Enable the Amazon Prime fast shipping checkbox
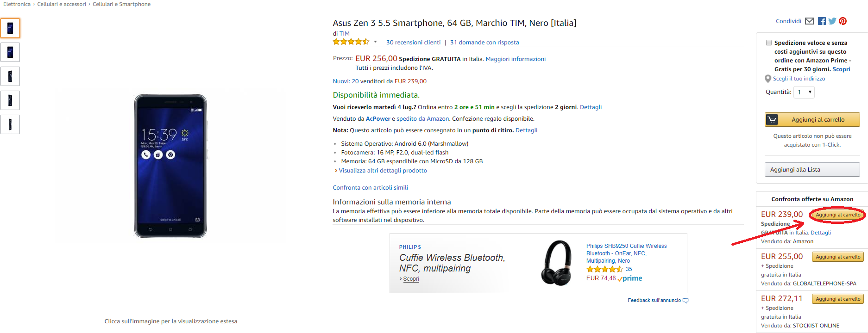 pyautogui.click(x=768, y=43)
